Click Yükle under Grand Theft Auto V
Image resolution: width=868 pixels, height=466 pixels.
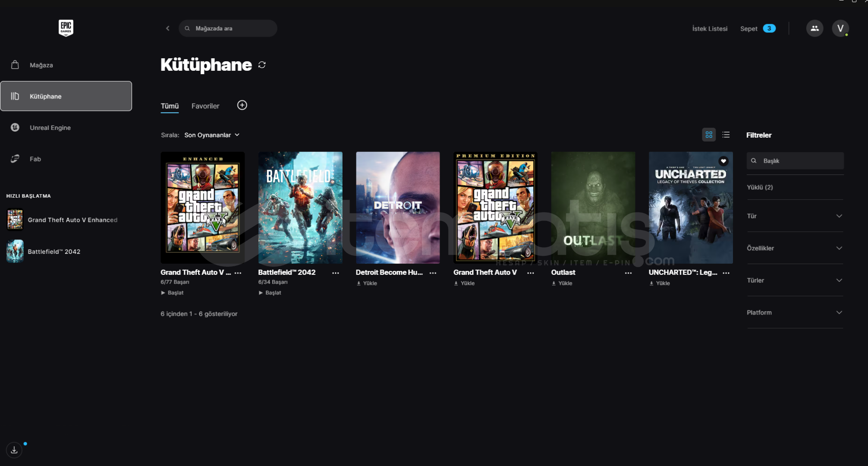464,283
